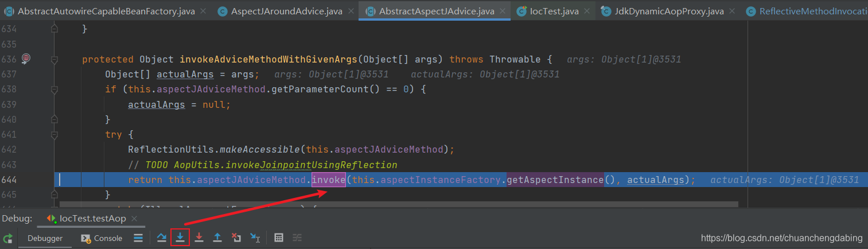This screenshot has width=868, height=249.
Task: Click 'Throwable' in the method signature
Action: (515, 59)
